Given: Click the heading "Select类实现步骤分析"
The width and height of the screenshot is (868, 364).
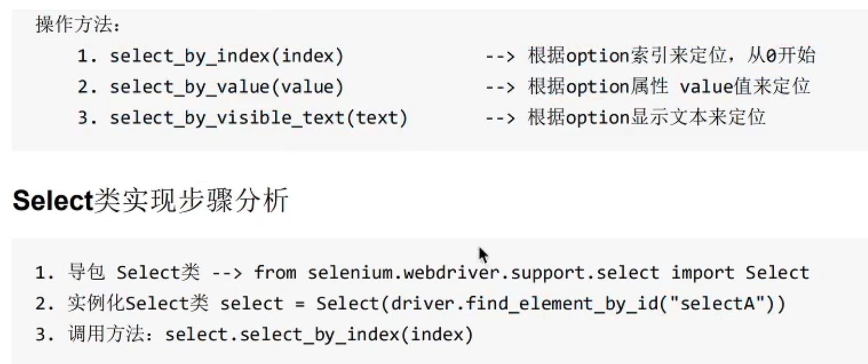Looking at the screenshot, I should (150, 200).
